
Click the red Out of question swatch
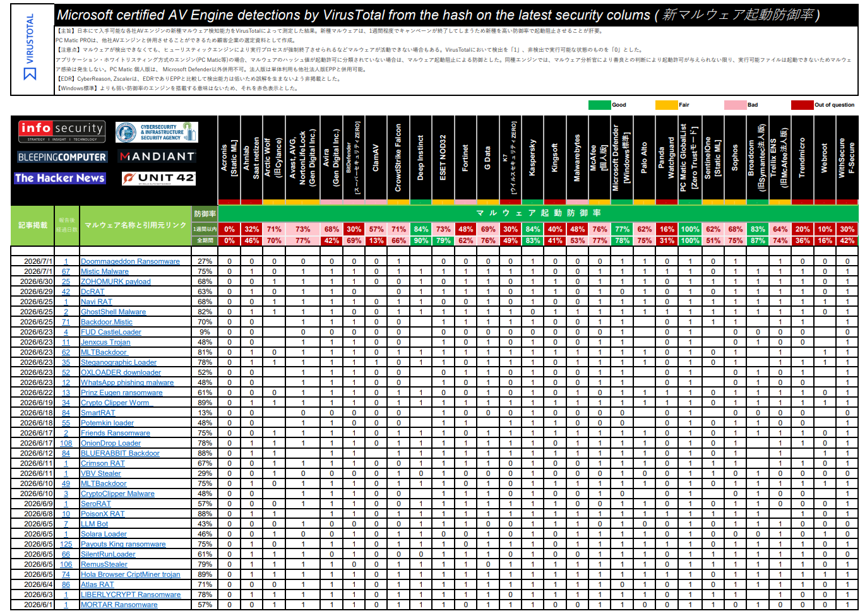802,105
